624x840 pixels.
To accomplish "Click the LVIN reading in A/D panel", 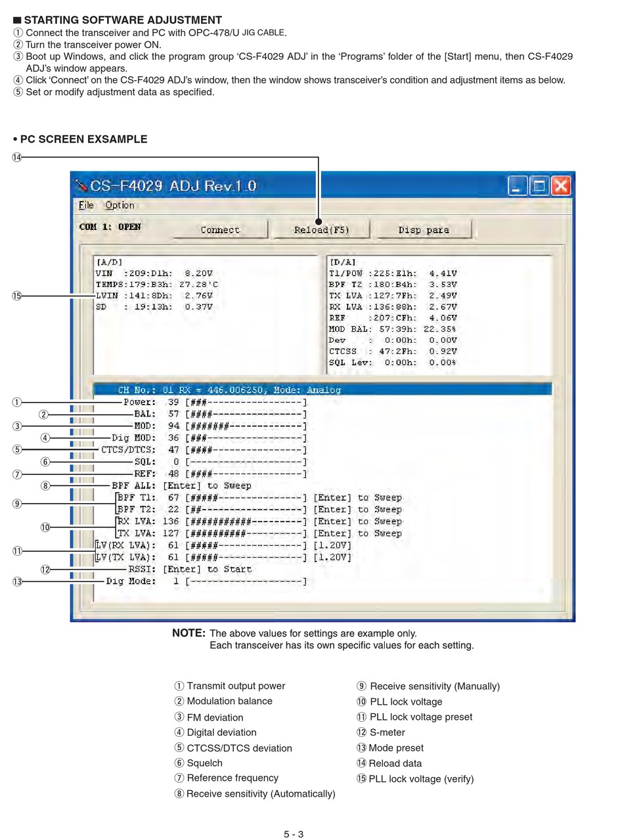I will [154, 296].
